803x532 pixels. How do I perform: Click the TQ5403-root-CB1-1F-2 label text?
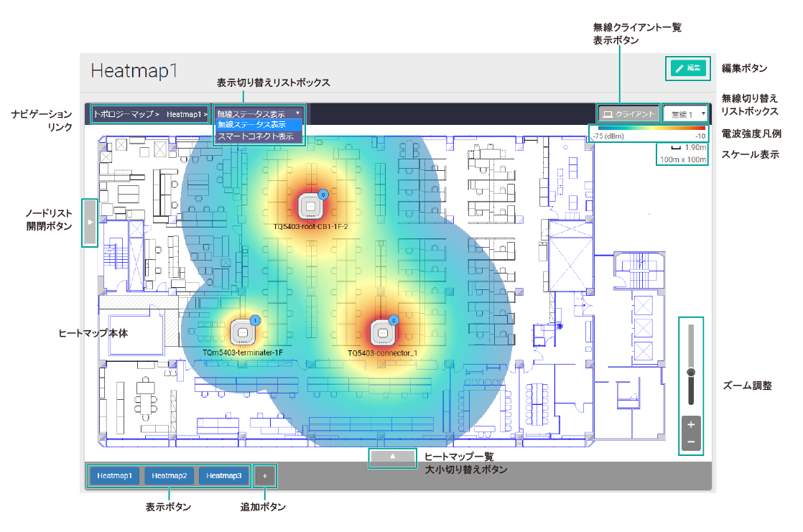(x=310, y=226)
